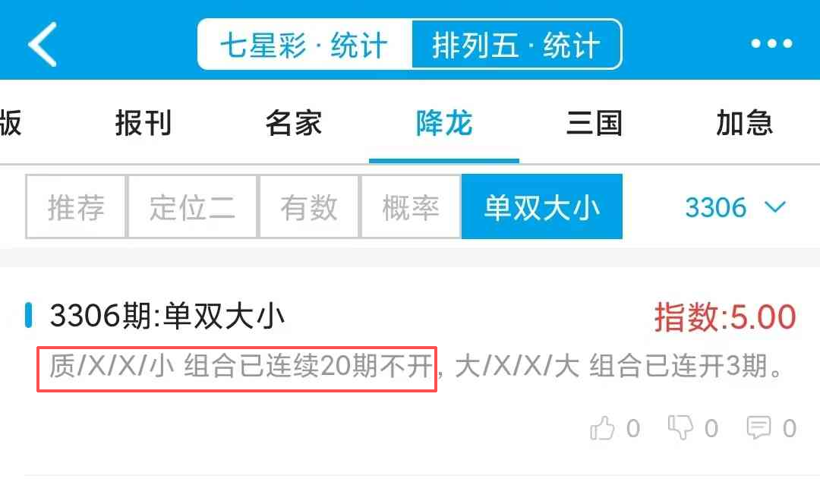Open the 三国 tab
The width and height of the screenshot is (820, 504).
[594, 124]
